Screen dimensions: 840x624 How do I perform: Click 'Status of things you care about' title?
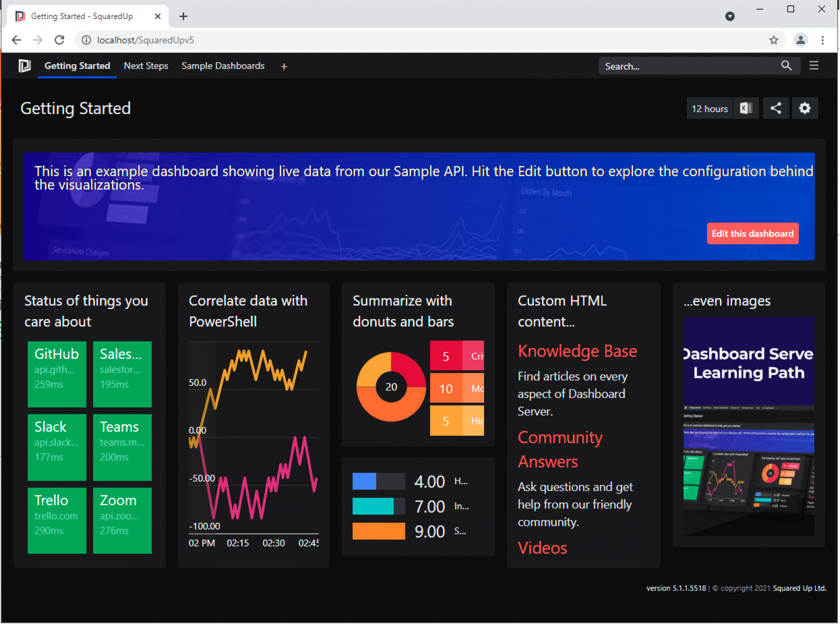click(86, 311)
